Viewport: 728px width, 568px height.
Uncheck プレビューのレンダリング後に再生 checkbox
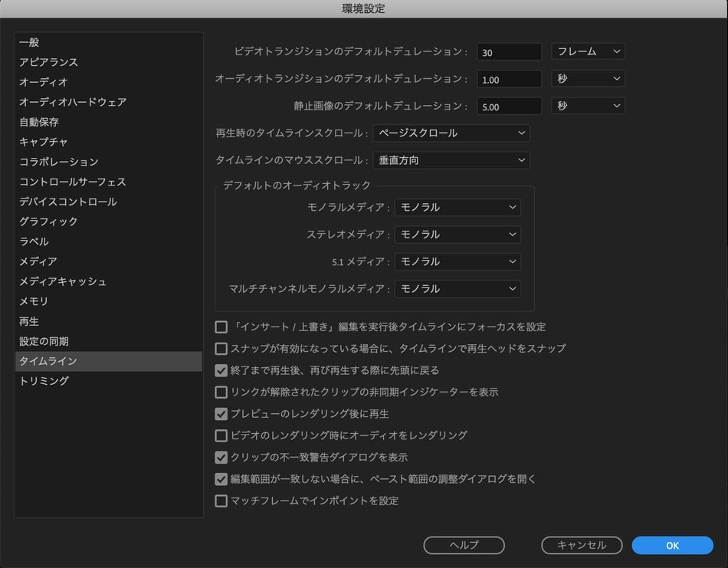click(x=221, y=414)
